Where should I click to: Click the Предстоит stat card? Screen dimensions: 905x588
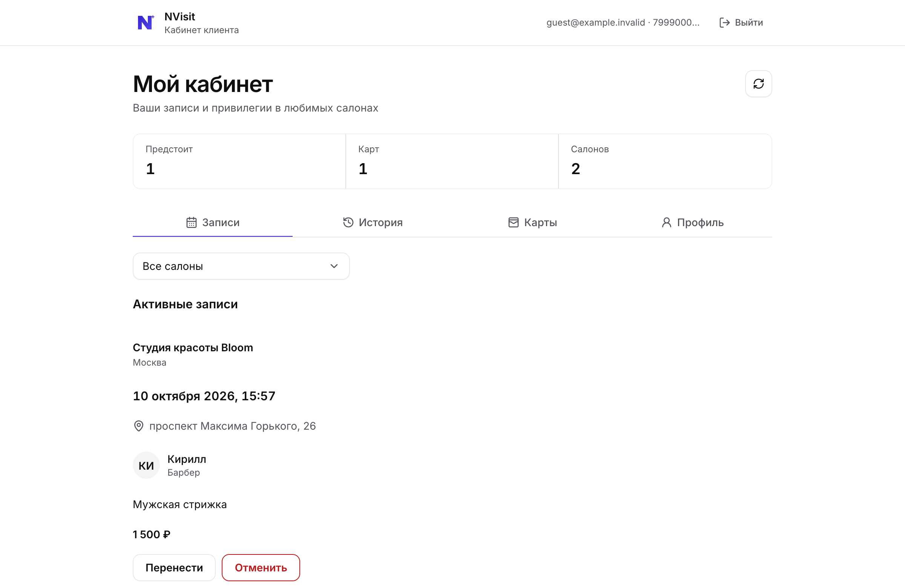coord(239,161)
